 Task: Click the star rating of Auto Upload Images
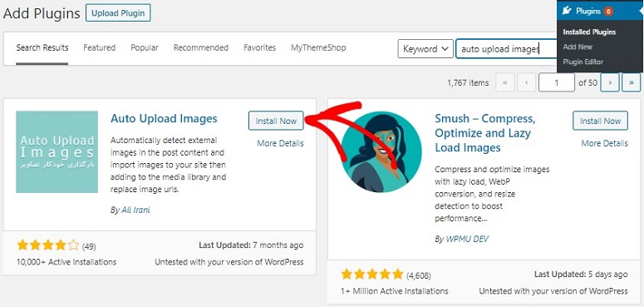coord(48,245)
